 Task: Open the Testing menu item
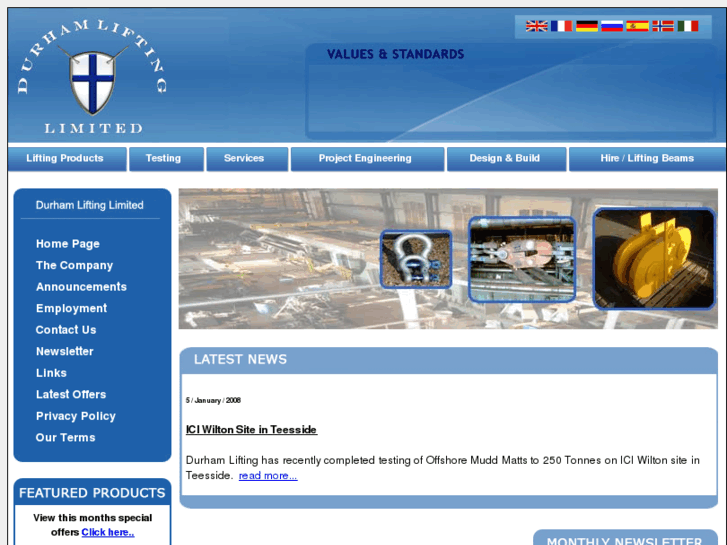(x=166, y=159)
